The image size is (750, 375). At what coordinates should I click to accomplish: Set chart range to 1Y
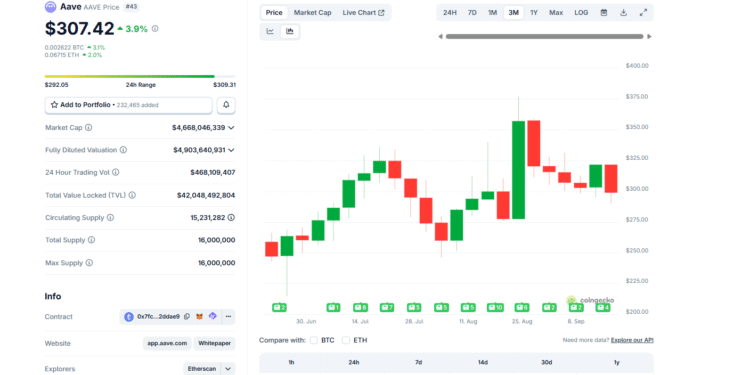(534, 13)
